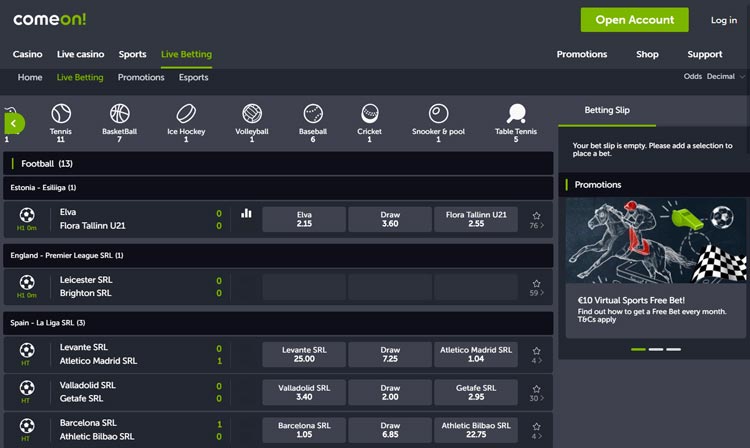
Task: Bet on Barcelona SRL at 1.05
Action: coord(304,430)
